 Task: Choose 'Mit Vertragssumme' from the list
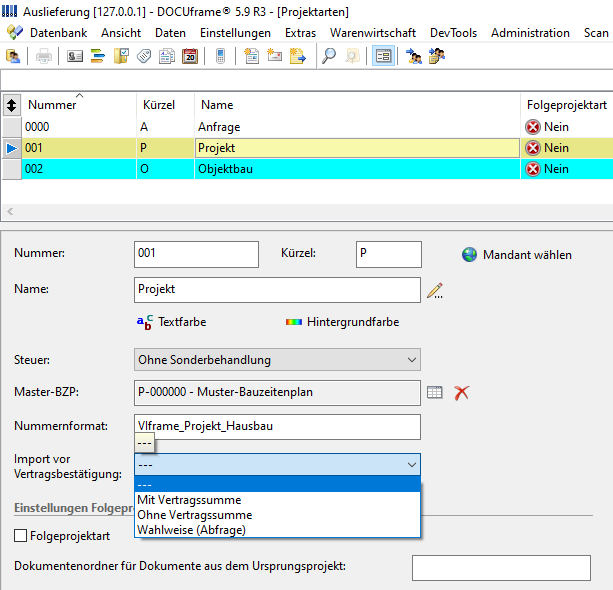(x=277, y=500)
